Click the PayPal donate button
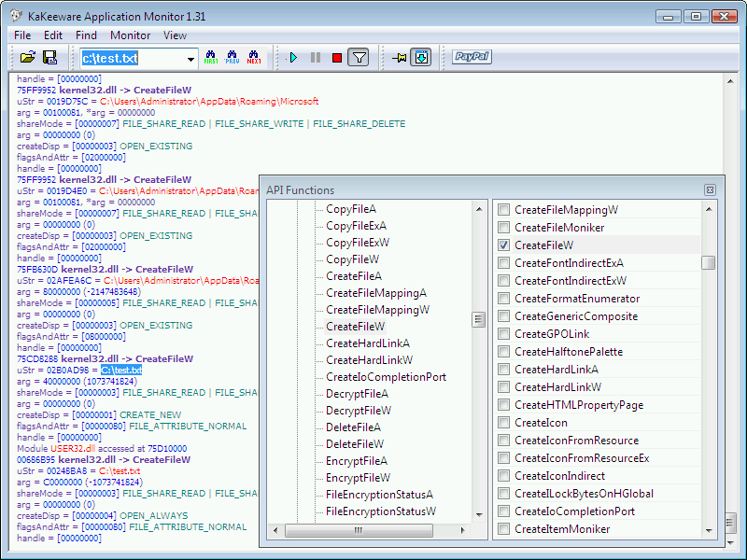Image resolution: width=747 pixels, height=560 pixels. [x=472, y=57]
